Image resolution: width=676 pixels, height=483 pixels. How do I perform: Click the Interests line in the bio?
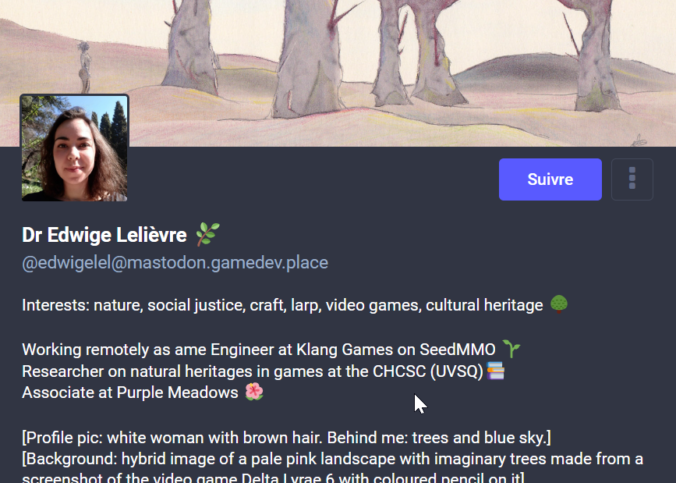coord(295,305)
